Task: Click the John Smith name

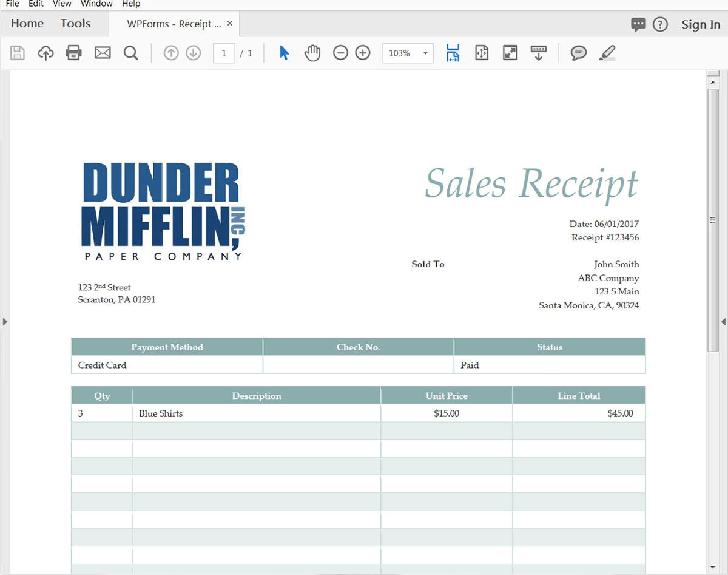Action: tap(616, 264)
